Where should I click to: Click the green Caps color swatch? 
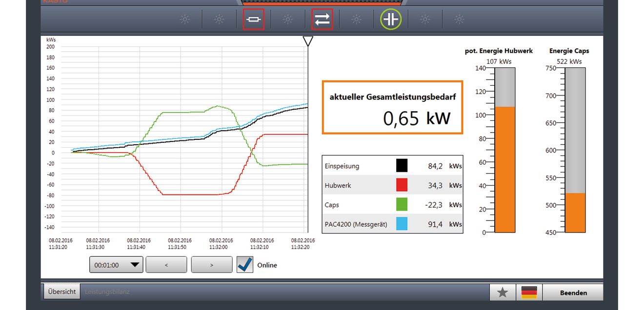(402, 205)
